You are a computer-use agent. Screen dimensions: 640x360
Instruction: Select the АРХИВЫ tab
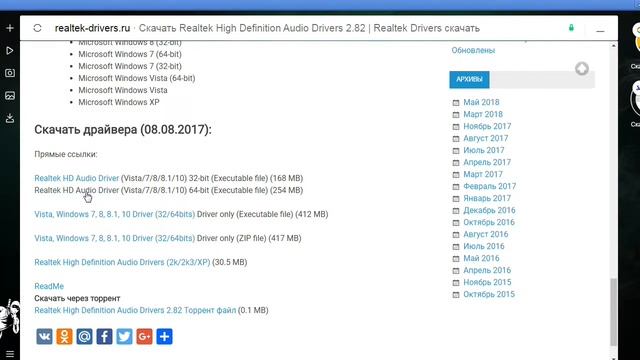coord(469,79)
